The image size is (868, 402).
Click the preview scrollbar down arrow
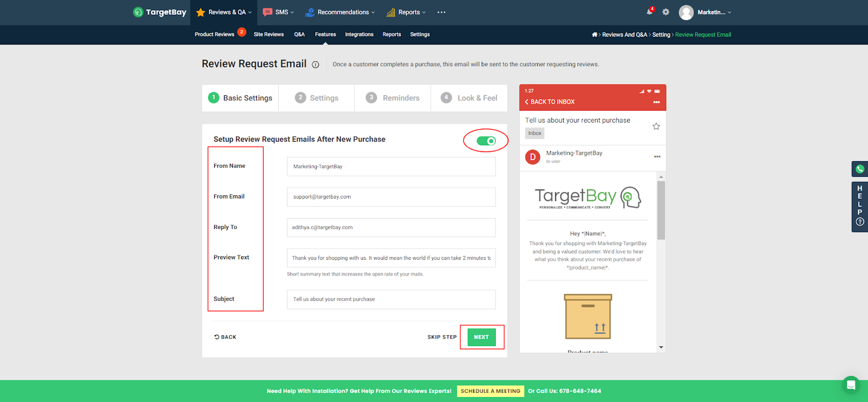click(x=661, y=347)
